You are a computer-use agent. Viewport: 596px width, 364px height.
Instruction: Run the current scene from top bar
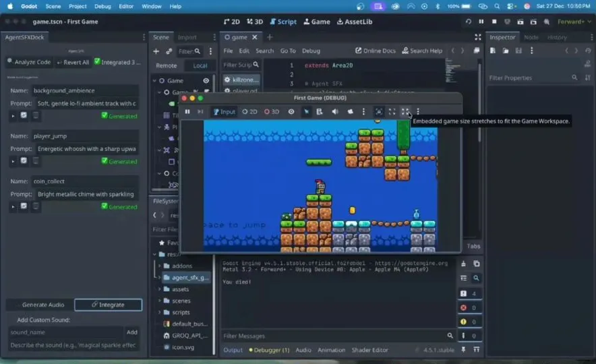tap(520, 22)
